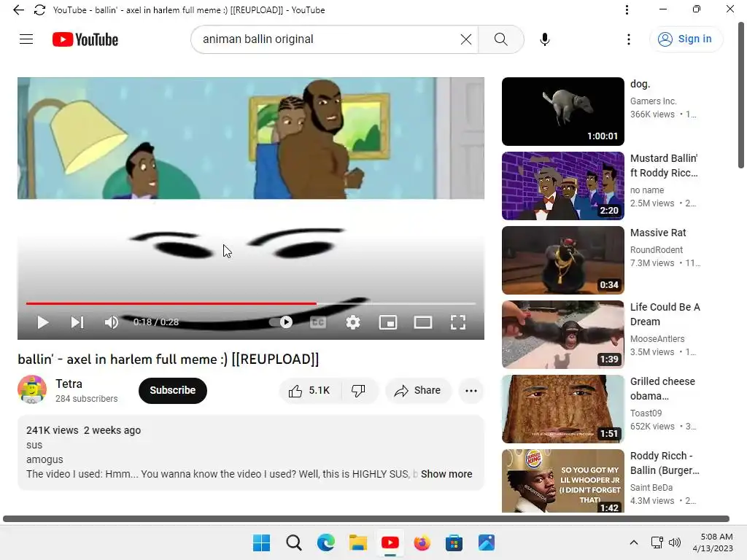This screenshot has height=560, width=747.
Task: Like the video
Action: (309, 391)
